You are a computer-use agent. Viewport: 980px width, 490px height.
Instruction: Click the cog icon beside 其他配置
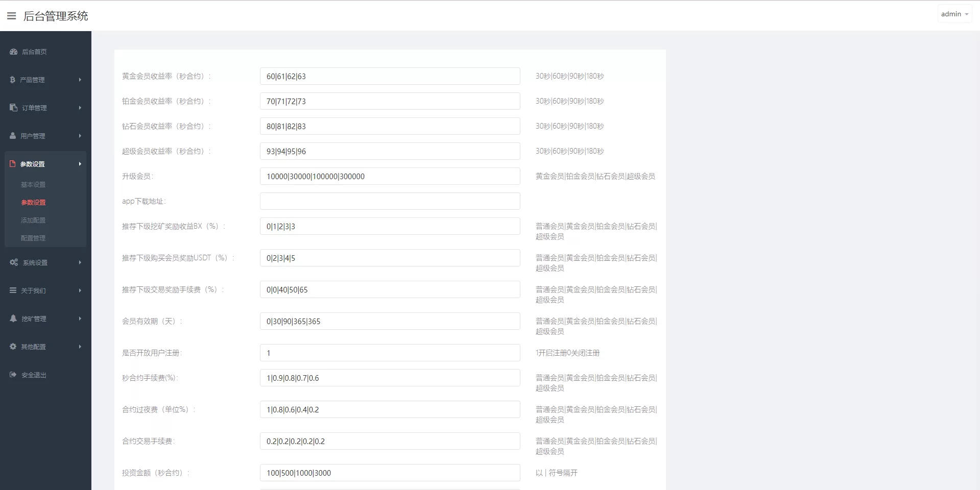[x=13, y=347]
